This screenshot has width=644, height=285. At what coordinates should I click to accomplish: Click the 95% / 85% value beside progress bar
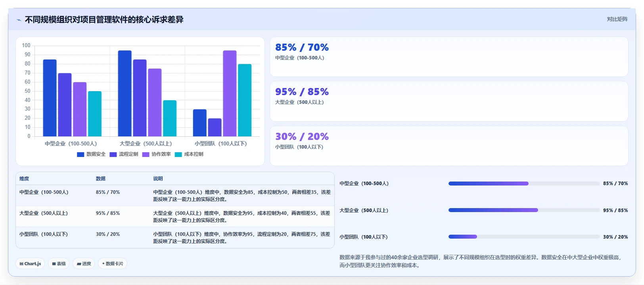pos(615,210)
